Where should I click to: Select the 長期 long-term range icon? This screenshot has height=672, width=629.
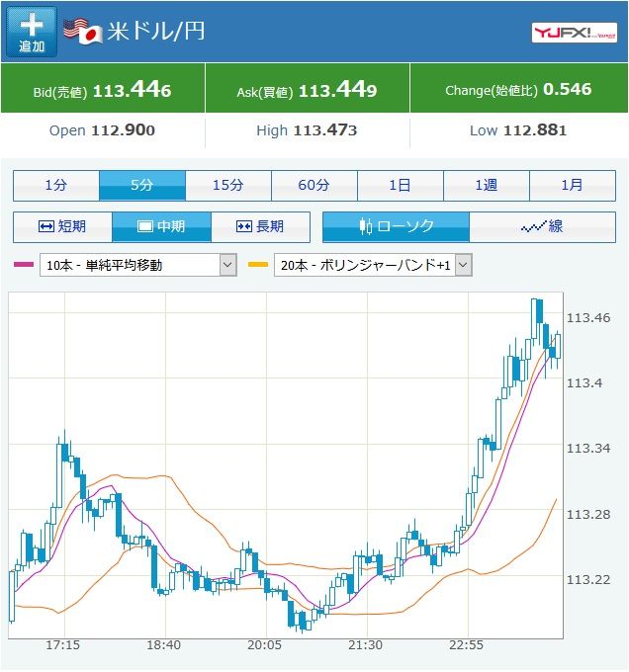pyautogui.click(x=244, y=226)
